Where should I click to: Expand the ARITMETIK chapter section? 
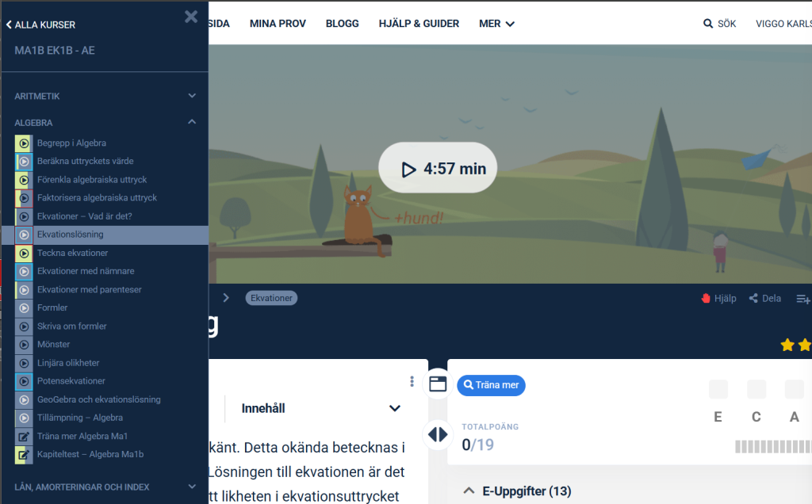point(191,96)
